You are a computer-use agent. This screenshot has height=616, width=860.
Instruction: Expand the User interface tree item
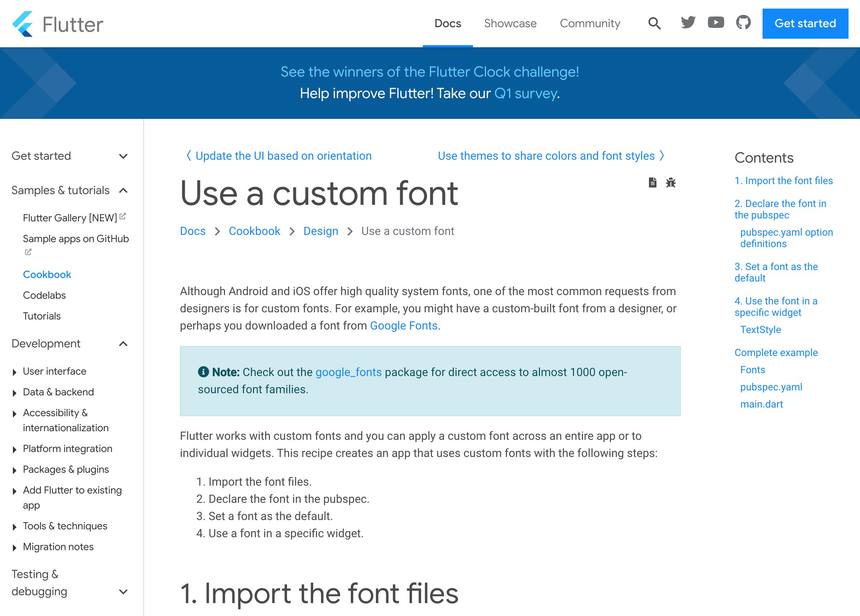coord(14,372)
